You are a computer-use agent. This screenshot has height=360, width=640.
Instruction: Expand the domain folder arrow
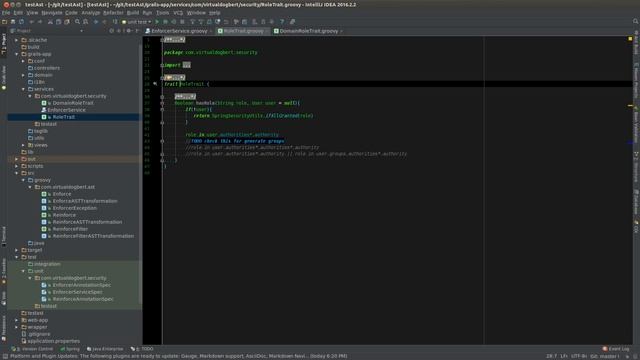[x=23, y=75]
